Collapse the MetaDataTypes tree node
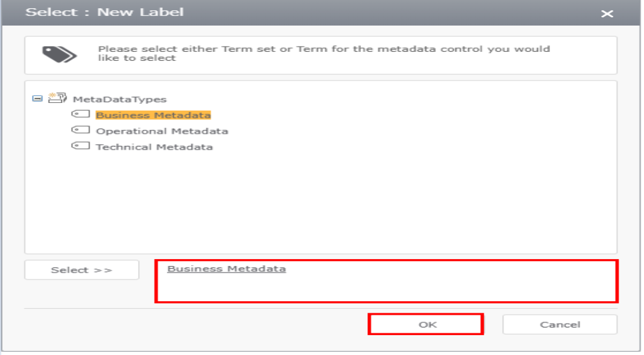Screen dimensions: 644x355 [37, 99]
